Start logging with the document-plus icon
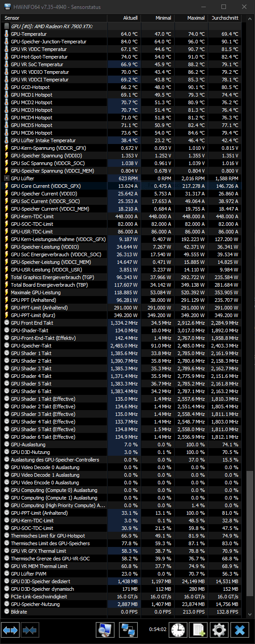Viewport: 255px width, 644px height. [x=198, y=630]
